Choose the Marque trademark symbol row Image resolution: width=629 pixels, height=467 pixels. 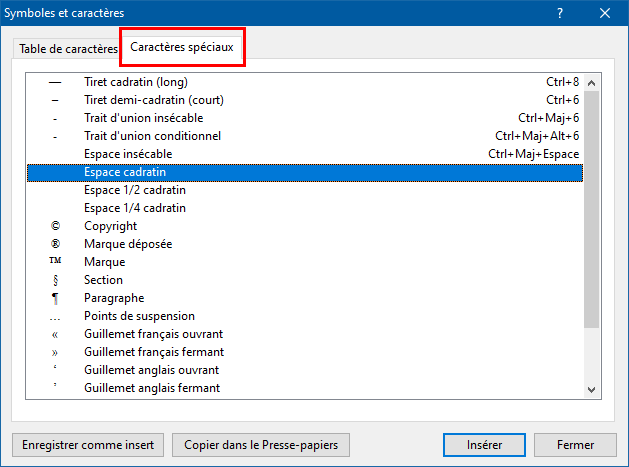[x=104, y=262]
